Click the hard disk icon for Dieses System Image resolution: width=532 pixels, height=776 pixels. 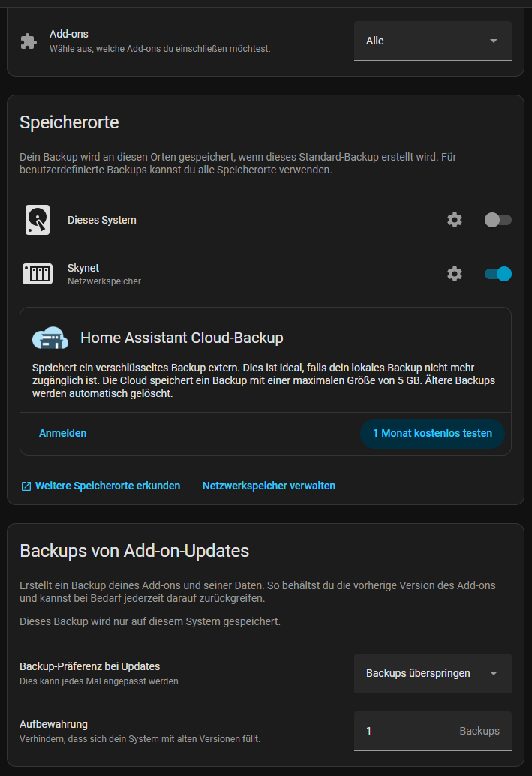coord(38,220)
